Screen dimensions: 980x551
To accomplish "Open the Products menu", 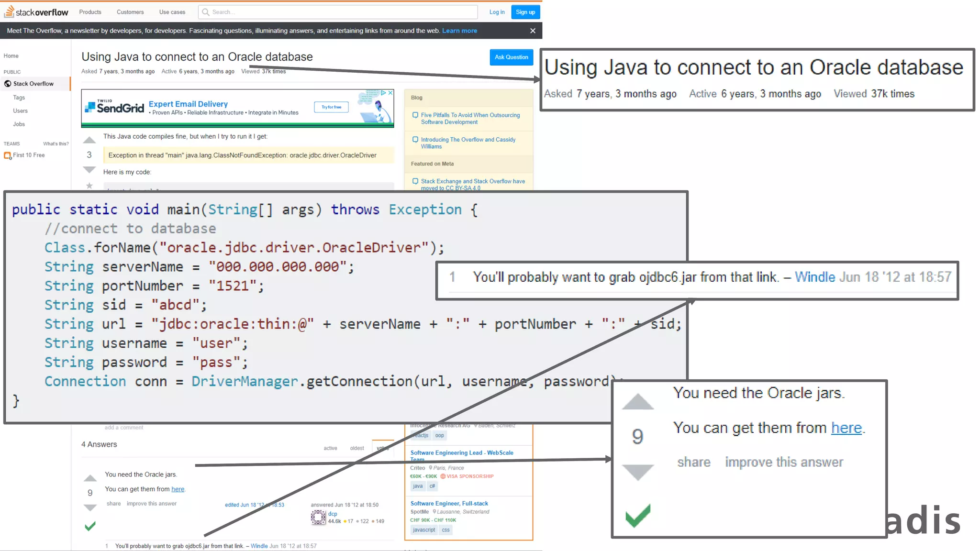I will (x=90, y=12).
